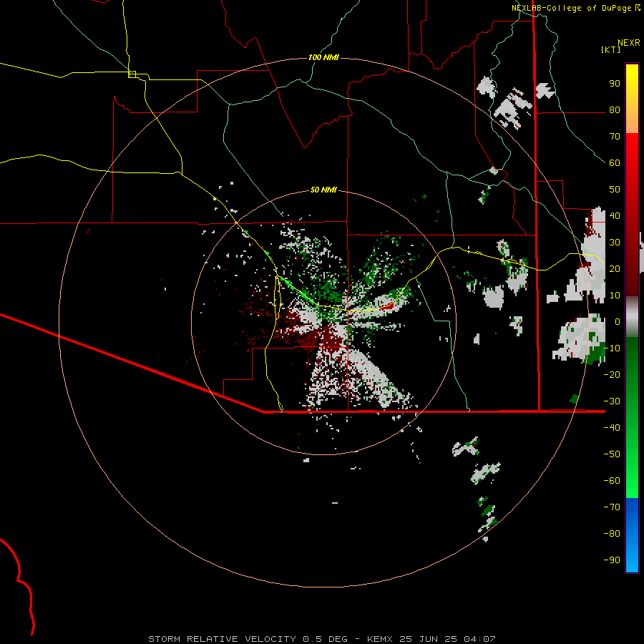644x644 pixels.
Task: Click the 0 value on velocity scale
Action: coord(618,321)
